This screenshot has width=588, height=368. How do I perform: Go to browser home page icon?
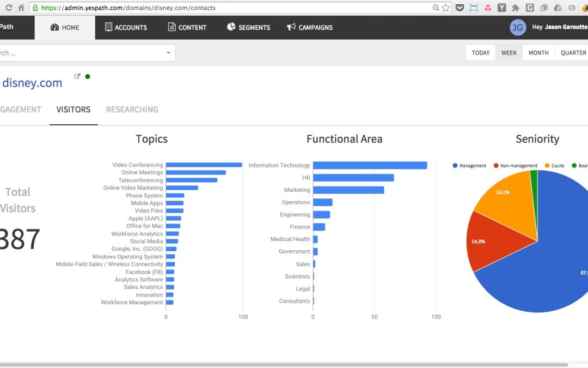pyautogui.click(x=21, y=8)
